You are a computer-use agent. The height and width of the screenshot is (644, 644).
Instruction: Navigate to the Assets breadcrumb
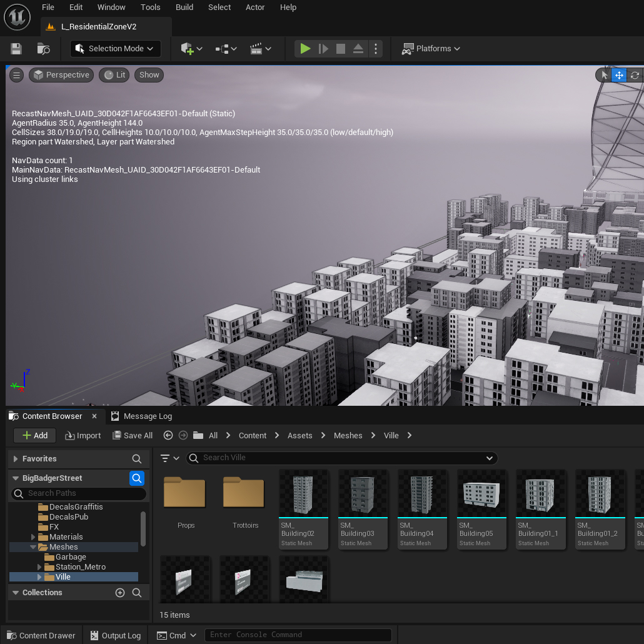(300, 435)
